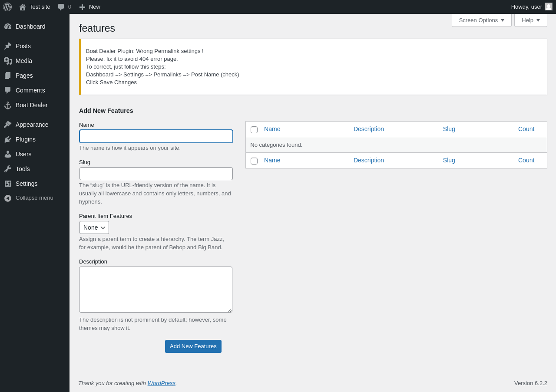Click the user avatar icon
The height and width of the screenshot is (392, 556).
[549, 7]
